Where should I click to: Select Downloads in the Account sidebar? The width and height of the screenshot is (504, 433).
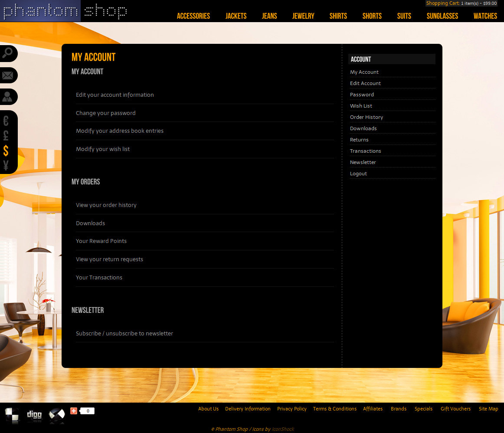pyautogui.click(x=363, y=128)
